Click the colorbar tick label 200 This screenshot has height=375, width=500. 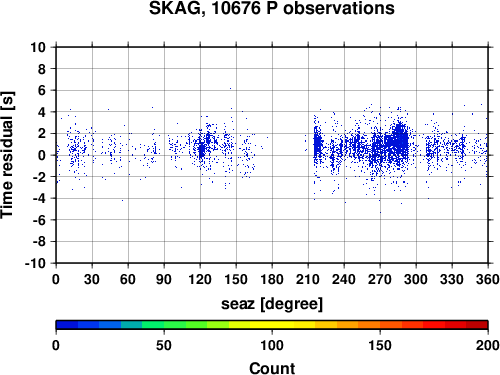click(x=488, y=346)
